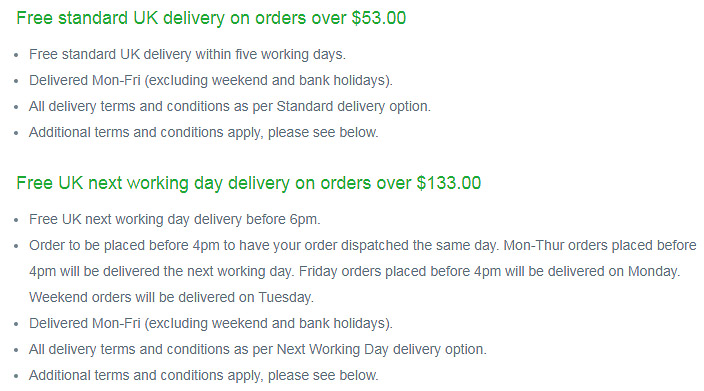Click 'Free standard UK delivery within five working days'
704x391 pixels.
click(187, 54)
